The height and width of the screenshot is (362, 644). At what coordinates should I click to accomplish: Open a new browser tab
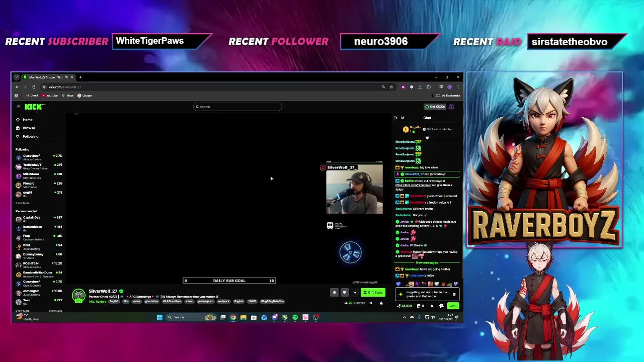click(x=80, y=77)
